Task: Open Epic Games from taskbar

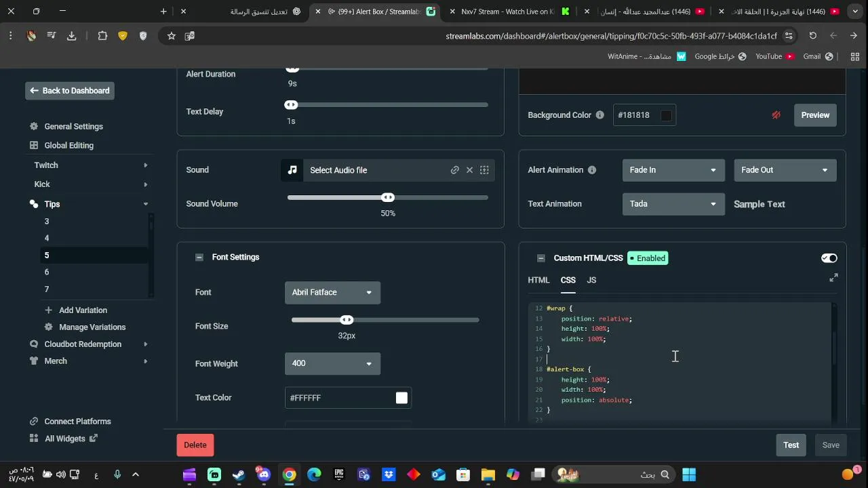Action: [338, 475]
